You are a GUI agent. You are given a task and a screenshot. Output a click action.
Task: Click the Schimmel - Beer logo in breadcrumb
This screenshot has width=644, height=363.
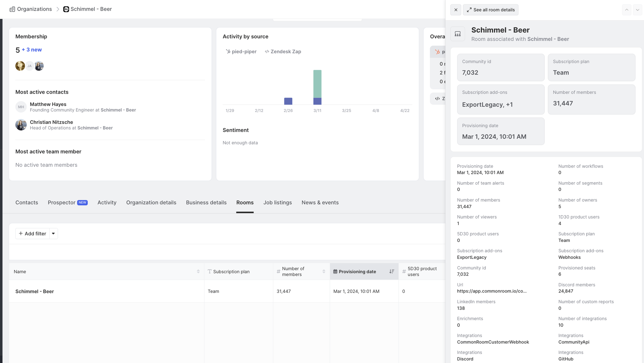pos(66,9)
